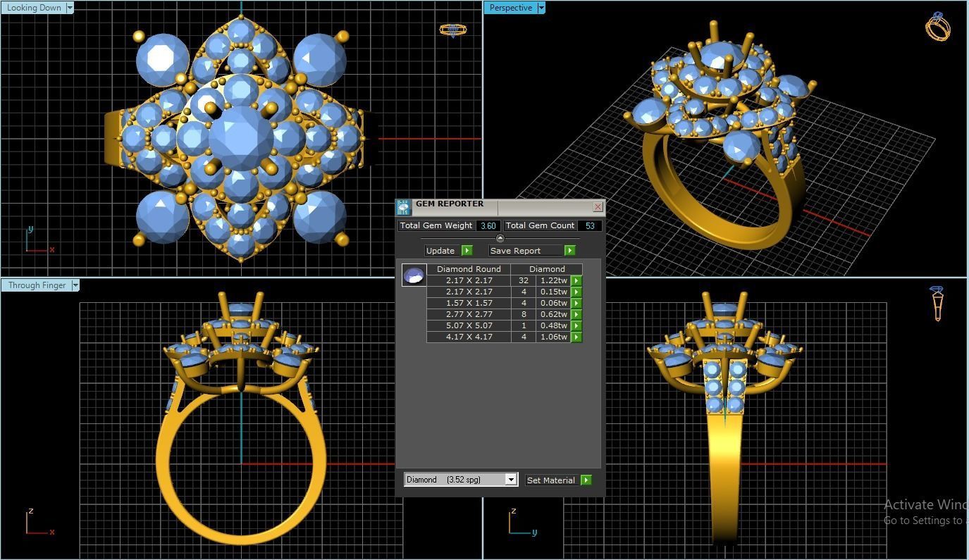Click the Diamond material column header
Viewport: 969px width, 560px height.
(x=547, y=269)
